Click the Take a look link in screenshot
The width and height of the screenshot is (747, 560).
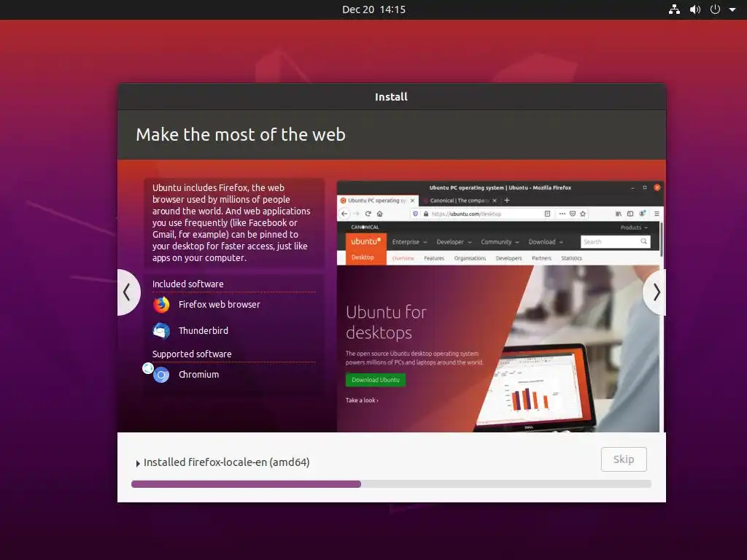click(x=362, y=400)
